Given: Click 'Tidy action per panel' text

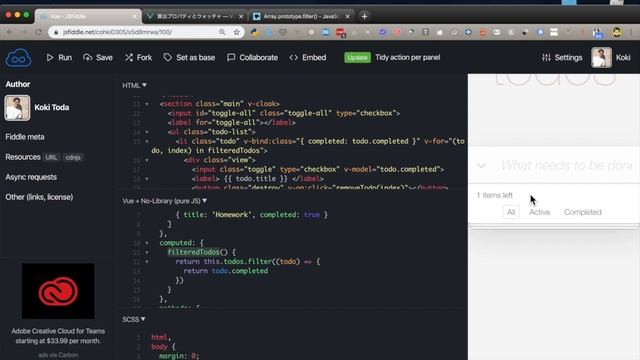Looking at the screenshot, I should [x=407, y=58].
